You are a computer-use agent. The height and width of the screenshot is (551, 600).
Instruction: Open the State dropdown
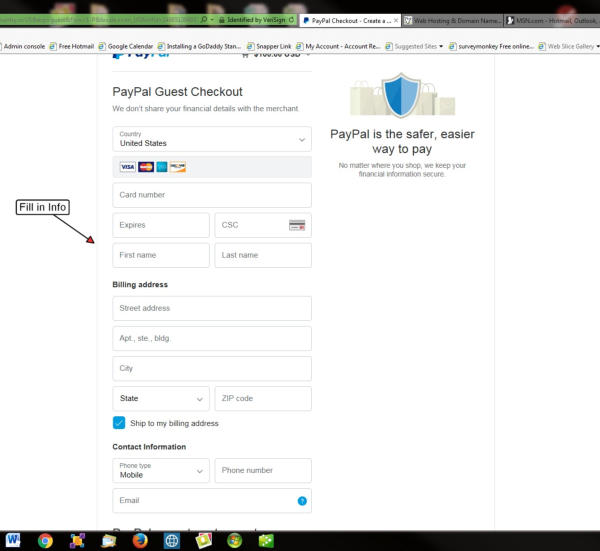tap(161, 398)
